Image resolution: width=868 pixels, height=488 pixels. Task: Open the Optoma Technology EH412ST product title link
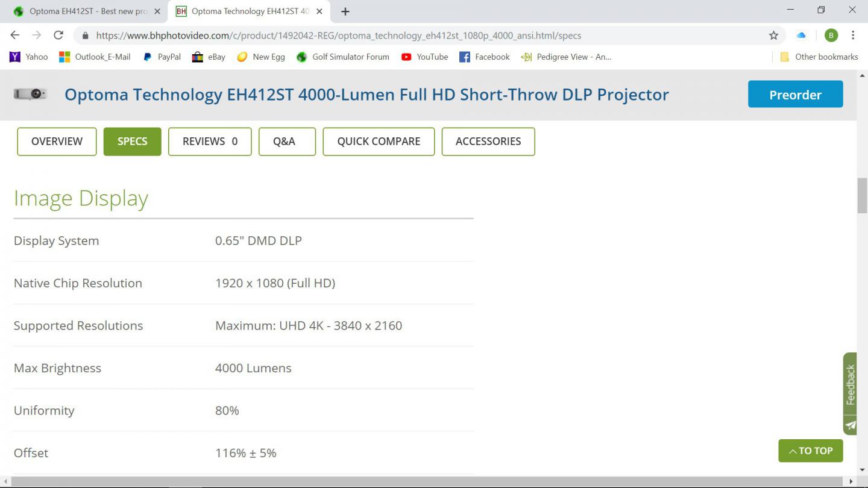tap(366, 95)
